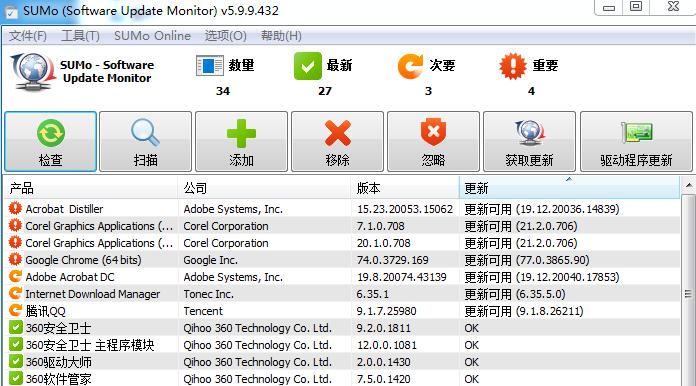Click the Tencent company cell
Image resolution: width=696 pixels, height=386 pixels.
203,311
